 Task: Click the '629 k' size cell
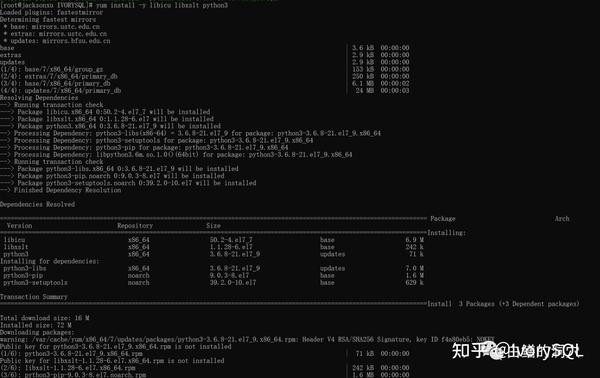(x=414, y=283)
